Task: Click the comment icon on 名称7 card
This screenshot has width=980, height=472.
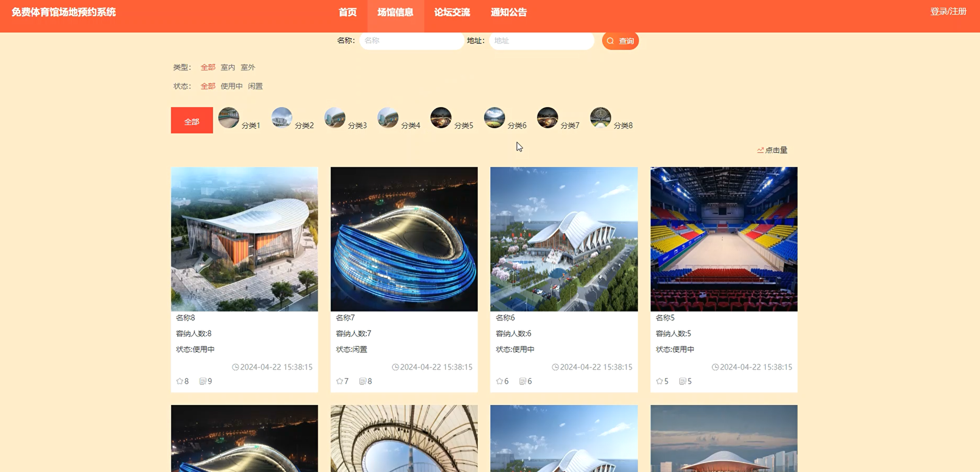Action: [x=363, y=381]
